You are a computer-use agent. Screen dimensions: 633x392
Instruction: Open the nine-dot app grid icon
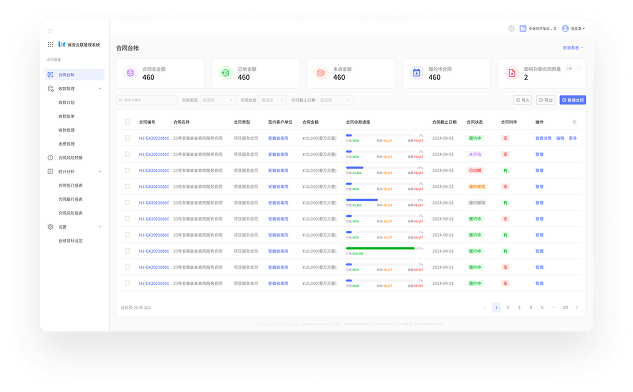(50, 44)
